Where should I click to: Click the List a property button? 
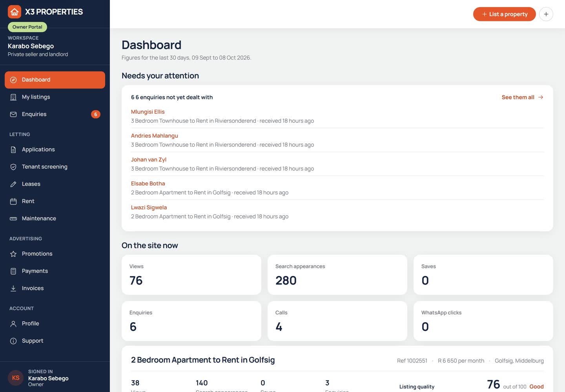505,14
